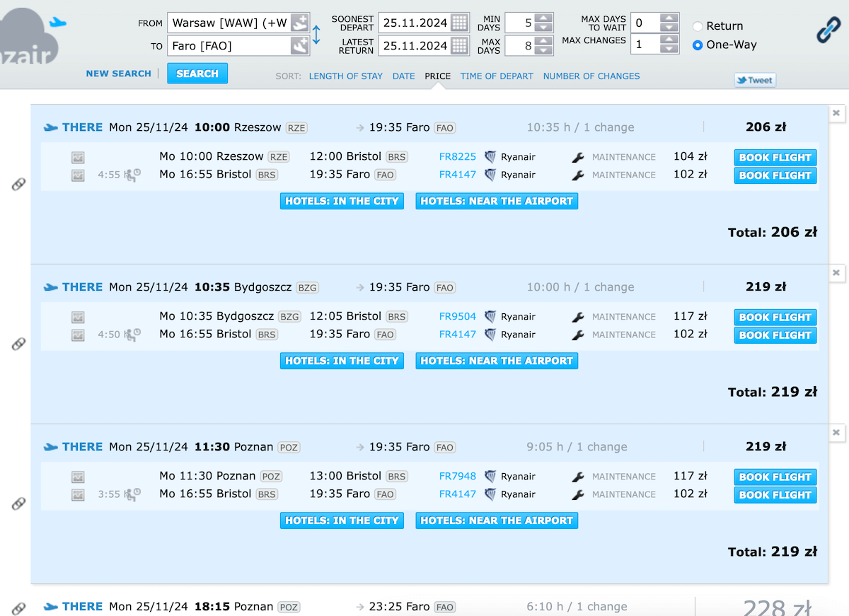Click the airport picker icon in To field

299,46
